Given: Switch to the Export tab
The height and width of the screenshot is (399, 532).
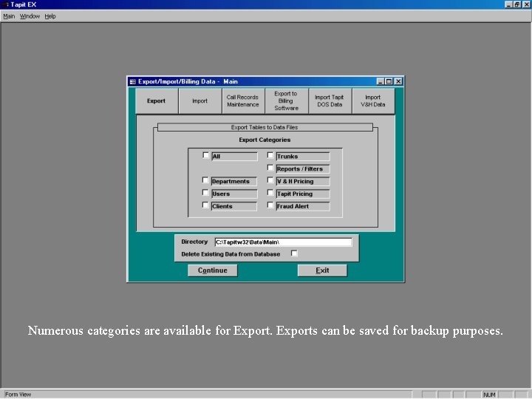Looking at the screenshot, I should click(157, 100).
